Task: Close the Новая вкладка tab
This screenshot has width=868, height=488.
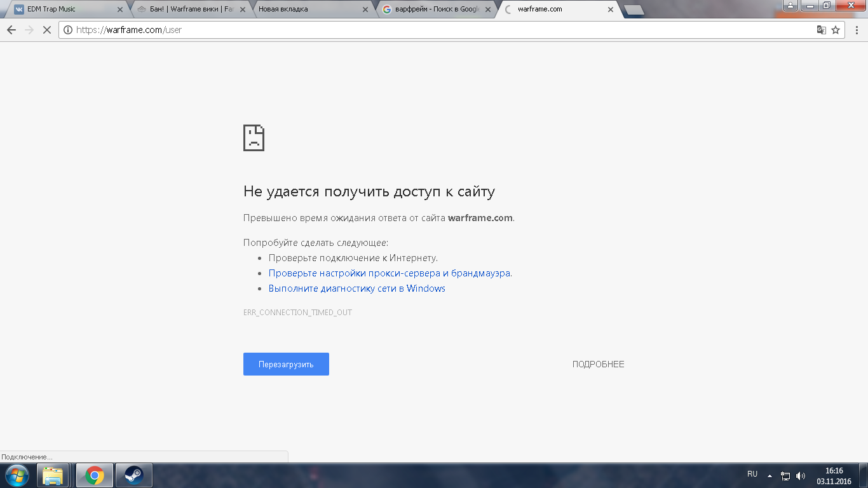Action: coord(365,10)
